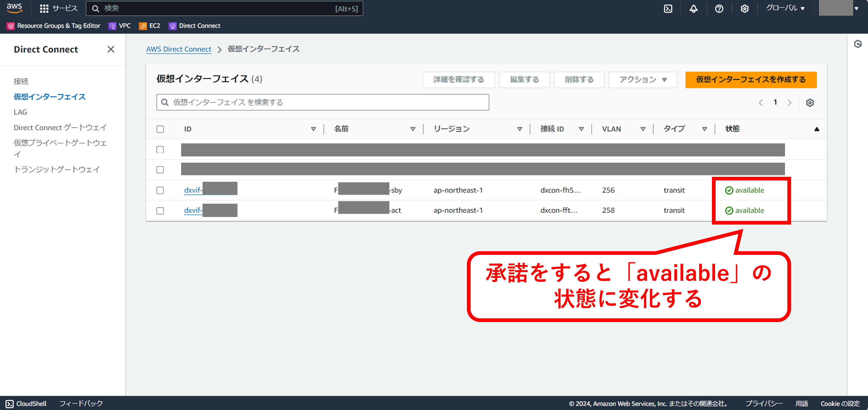868x410 pixels.
Task: Click the dxcon-fft… connection ID cell
Action: 559,210
